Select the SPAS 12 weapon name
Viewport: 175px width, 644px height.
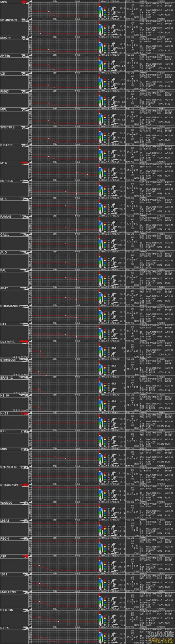[x=6, y=378]
